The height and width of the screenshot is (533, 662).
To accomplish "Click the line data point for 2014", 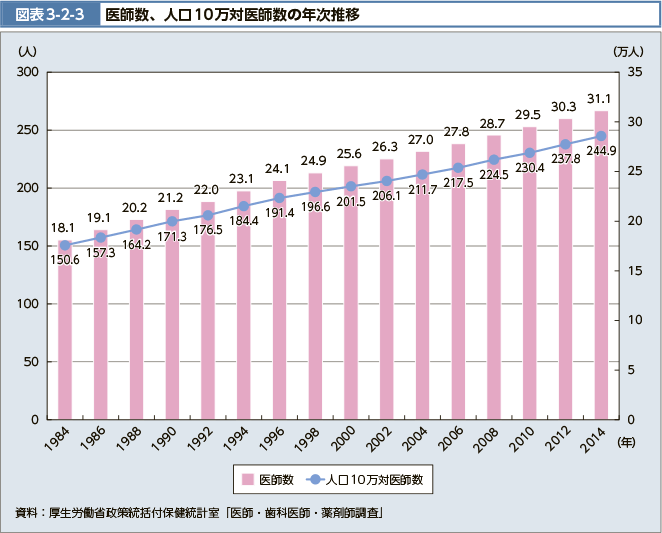I will tap(601, 136).
